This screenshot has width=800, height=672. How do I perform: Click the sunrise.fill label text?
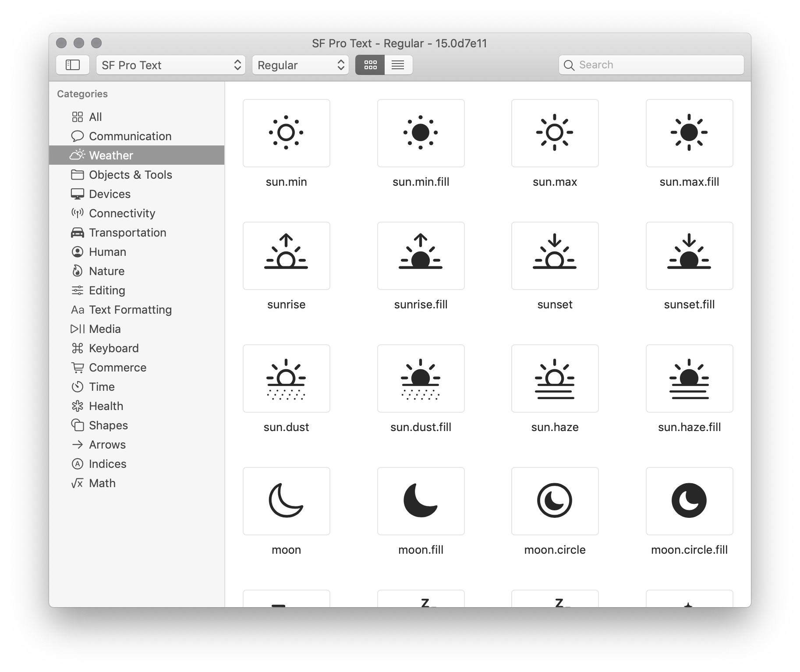(421, 304)
